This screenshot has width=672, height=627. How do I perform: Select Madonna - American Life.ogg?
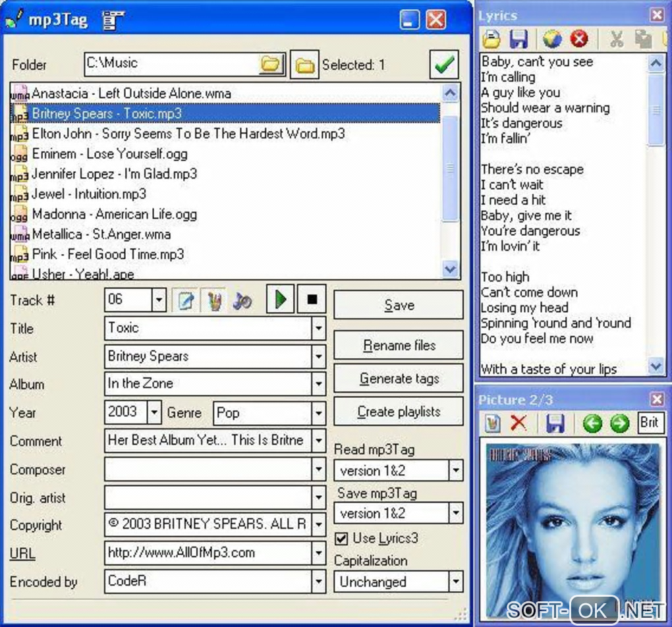225,214
